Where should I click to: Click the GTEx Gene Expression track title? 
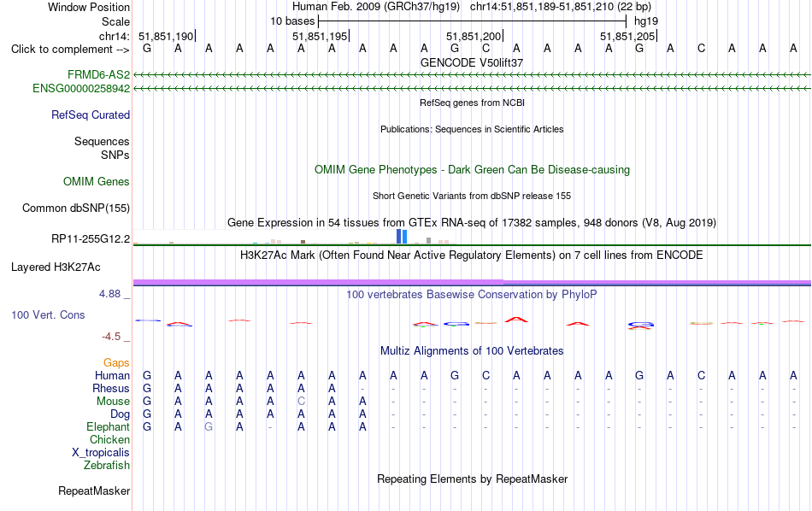coord(472,223)
